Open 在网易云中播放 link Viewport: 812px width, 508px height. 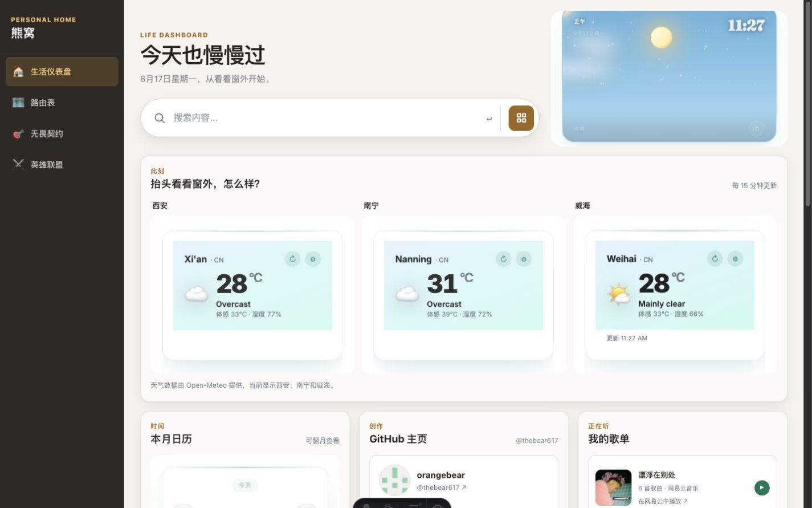point(663,501)
